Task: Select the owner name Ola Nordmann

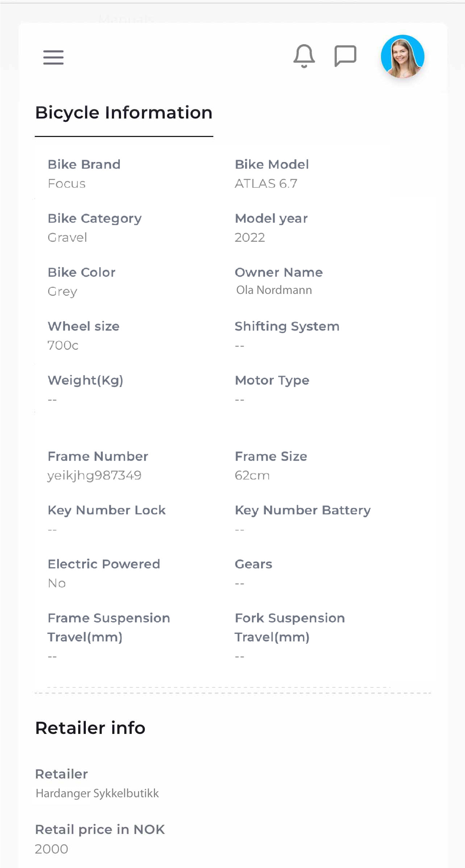Action: tap(274, 290)
